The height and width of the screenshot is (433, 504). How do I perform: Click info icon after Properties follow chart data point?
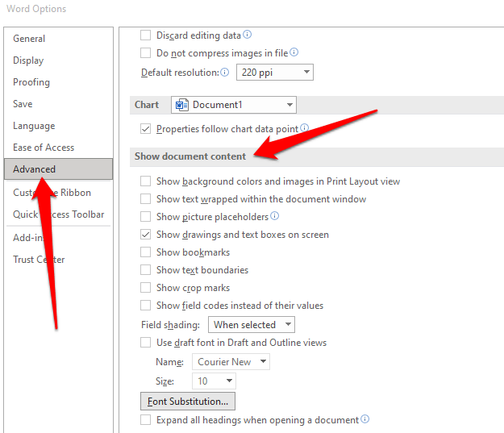[304, 127]
